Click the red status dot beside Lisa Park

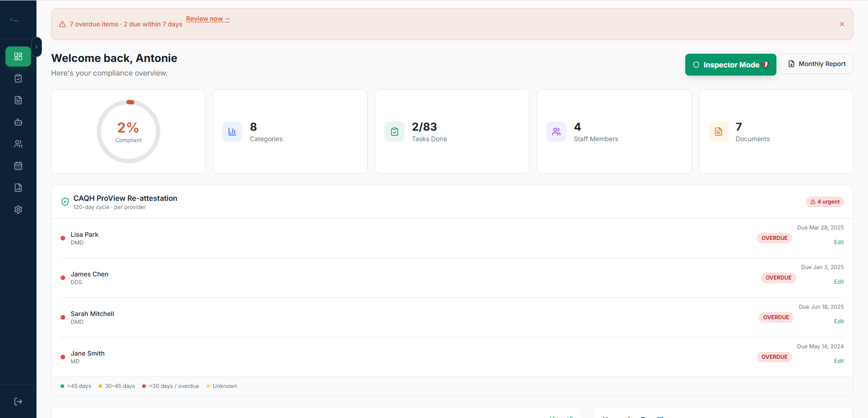63,238
